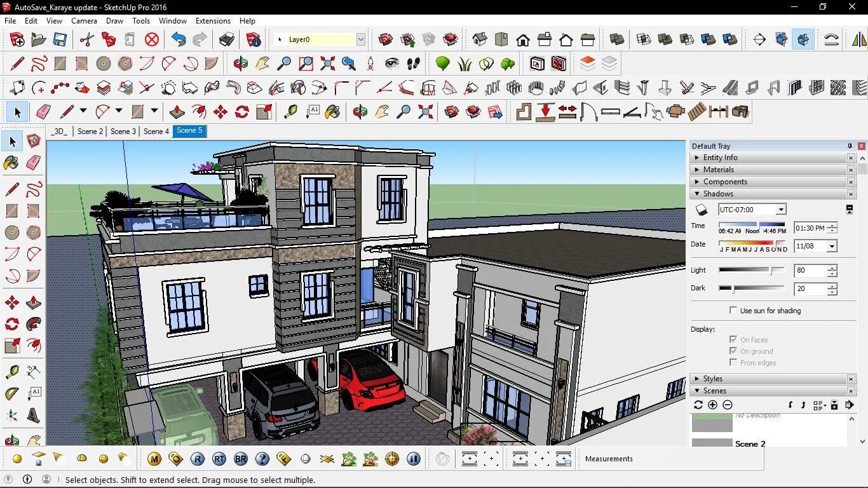Open the Layer0 layer dropdown
Viewport: 868px width, 488px height.
point(361,39)
